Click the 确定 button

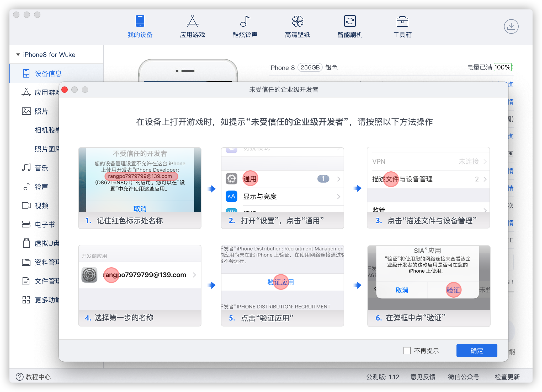point(476,351)
